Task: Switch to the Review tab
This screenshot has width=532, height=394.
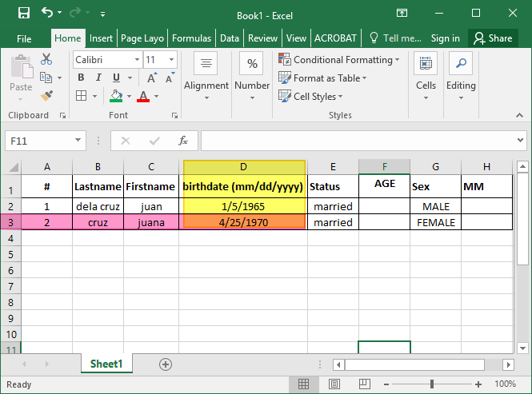Action: (x=262, y=38)
